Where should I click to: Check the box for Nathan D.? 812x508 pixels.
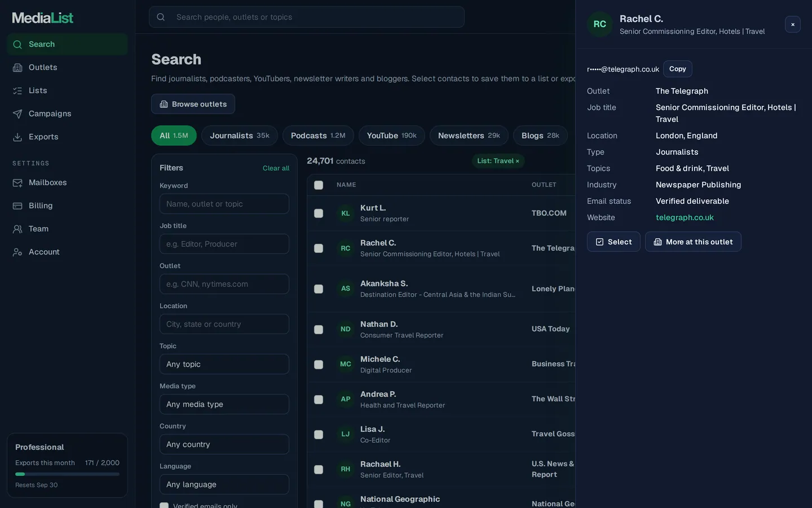pos(319,330)
